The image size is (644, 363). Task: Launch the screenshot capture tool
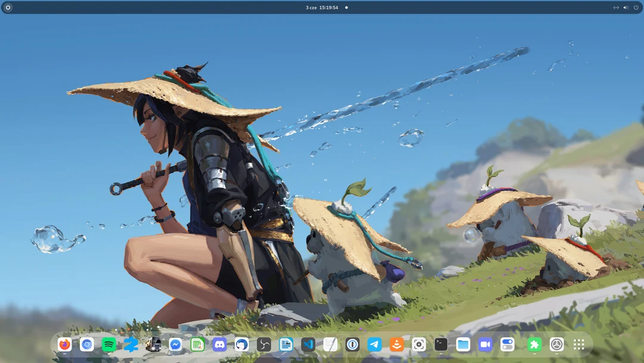(x=418, y=344)
